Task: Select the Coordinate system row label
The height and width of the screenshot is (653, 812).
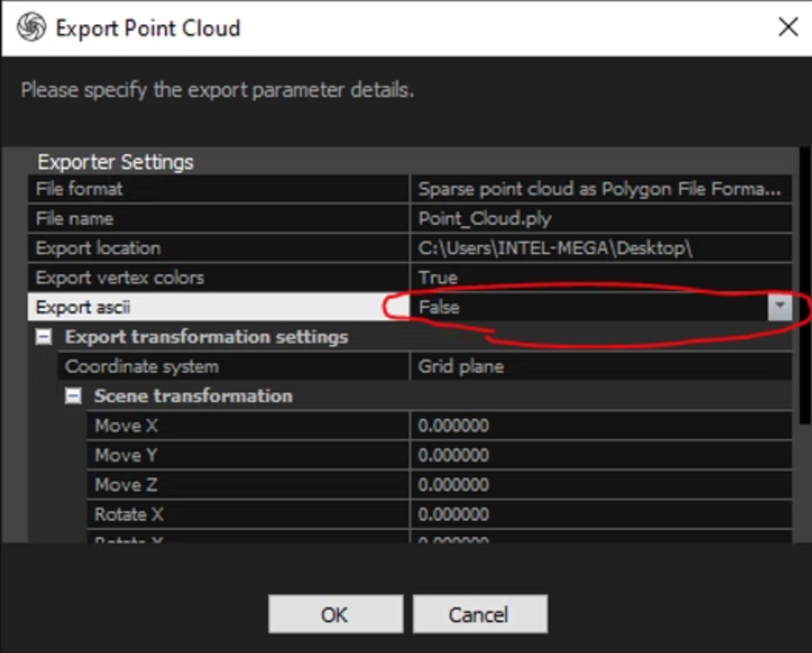Action: tap(231, 367)
